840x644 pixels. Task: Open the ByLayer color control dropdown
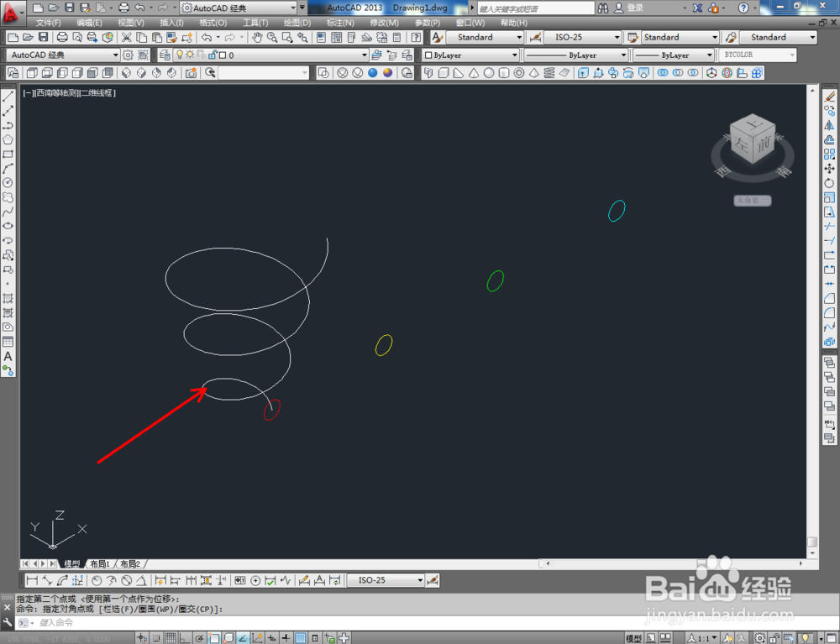point(514,55)
